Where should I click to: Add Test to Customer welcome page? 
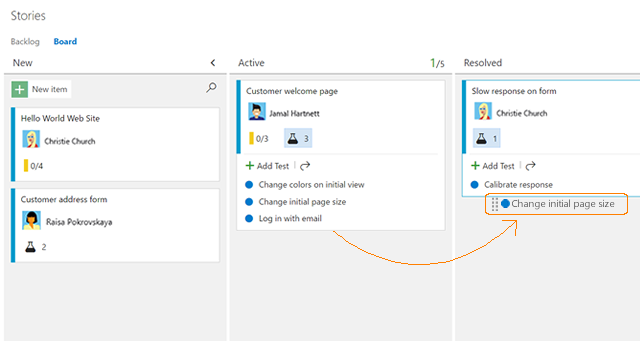(x=267, y=166)
